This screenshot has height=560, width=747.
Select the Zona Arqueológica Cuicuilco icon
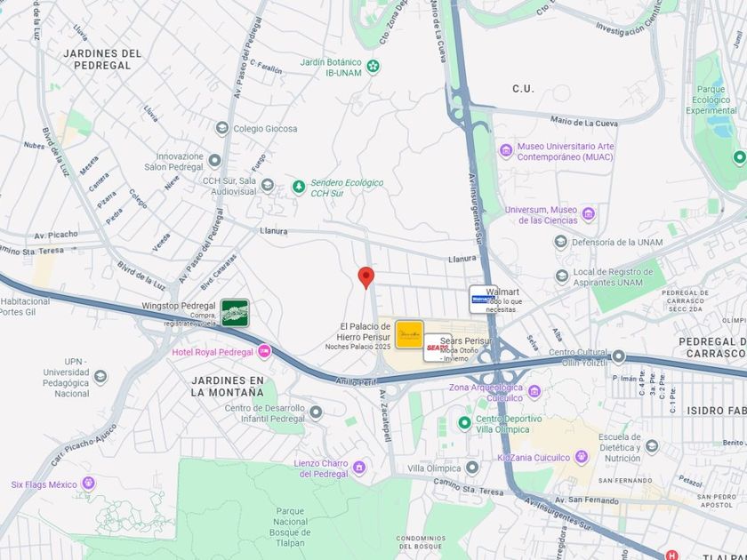point(534,391)
